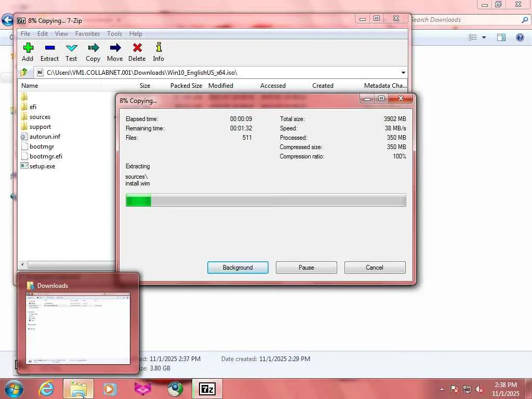Click the globe browser taskbar icon
532x399 pixels.
click(175, 389)
